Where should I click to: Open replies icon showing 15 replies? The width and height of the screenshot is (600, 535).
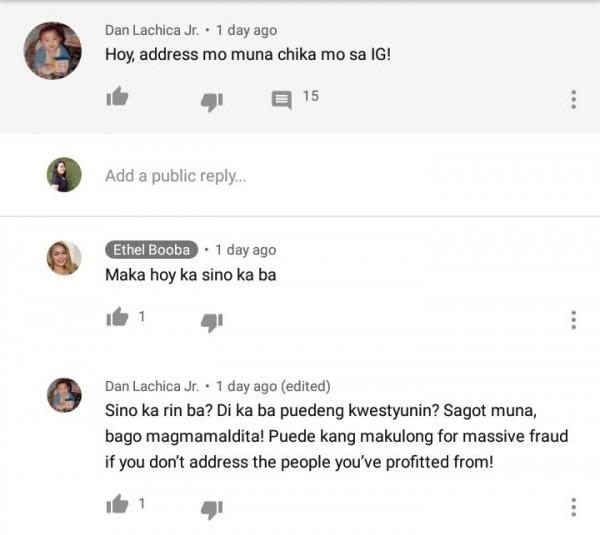pos(282,98)
